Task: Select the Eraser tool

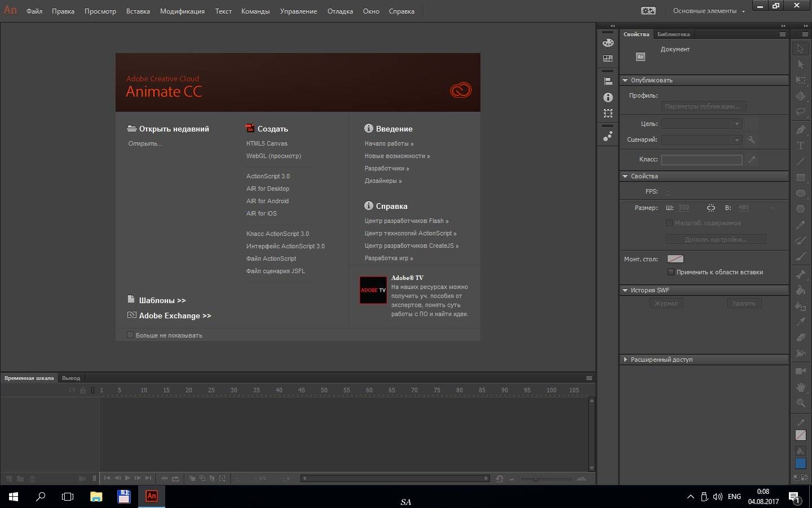Action: tap(800, 338)
